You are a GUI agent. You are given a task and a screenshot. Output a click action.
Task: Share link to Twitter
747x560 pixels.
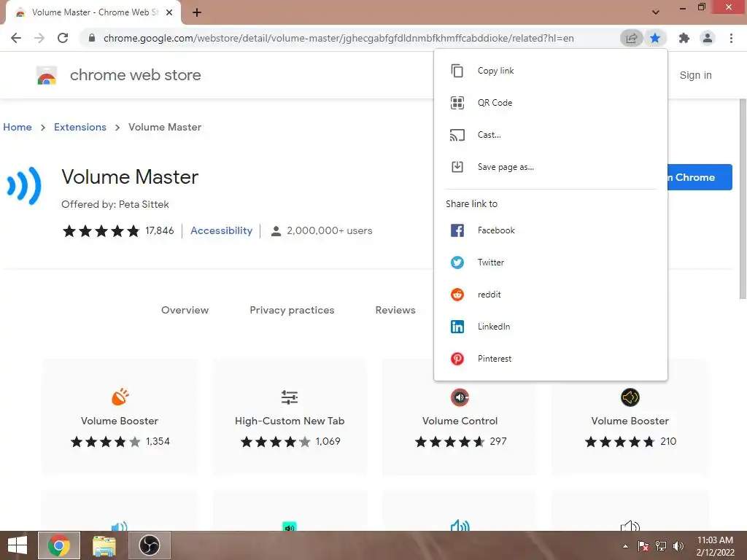click(x=550, y=262)
